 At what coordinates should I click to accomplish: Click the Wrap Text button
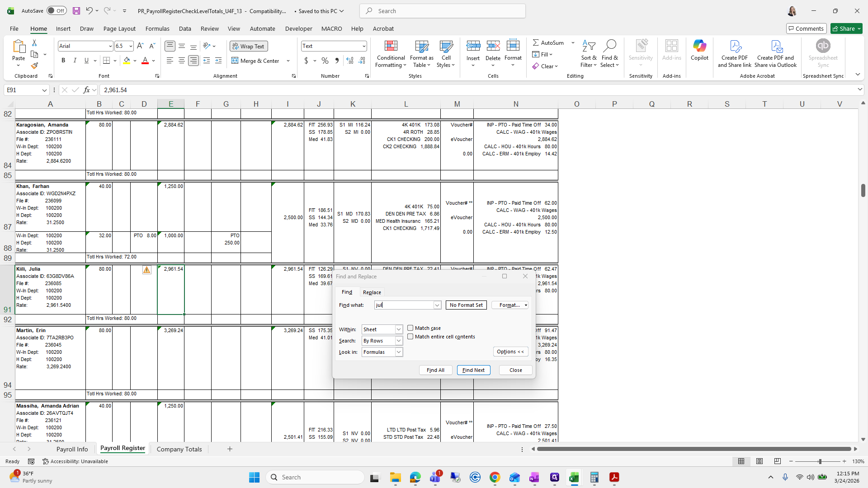249,46
